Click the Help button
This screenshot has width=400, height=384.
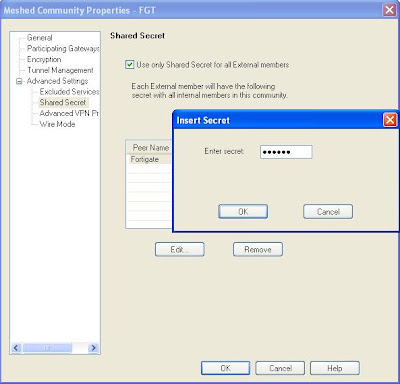click(335, 368)
